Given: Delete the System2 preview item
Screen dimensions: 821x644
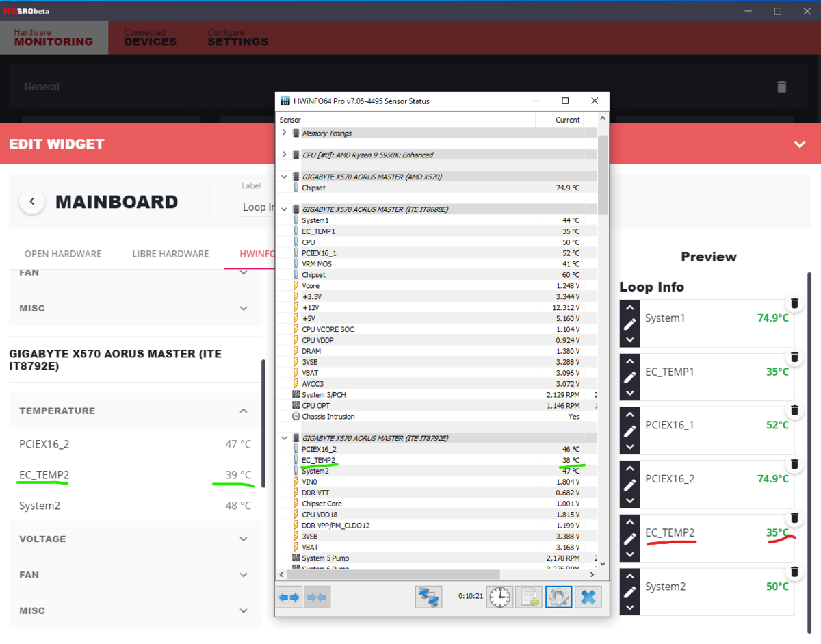Looking at the screenshot, I should (794, 571).
